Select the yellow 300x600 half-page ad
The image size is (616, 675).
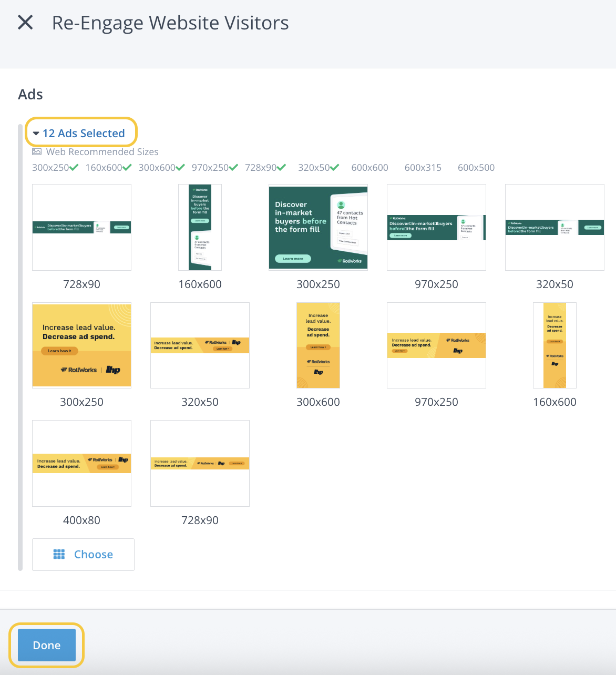click(x=318, y=345)
